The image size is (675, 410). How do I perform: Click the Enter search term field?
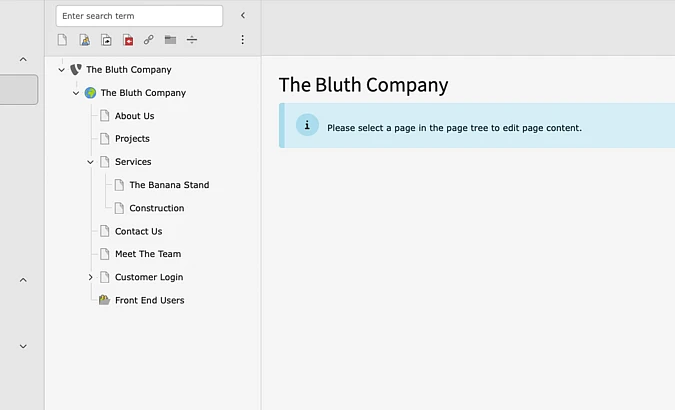139,16
